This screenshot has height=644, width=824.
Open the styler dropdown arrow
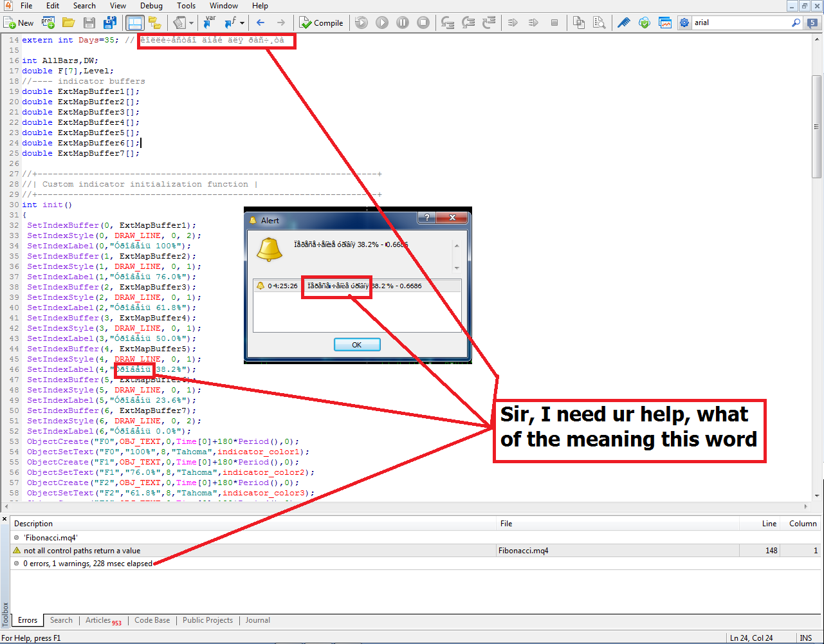[x=191, y=23]
